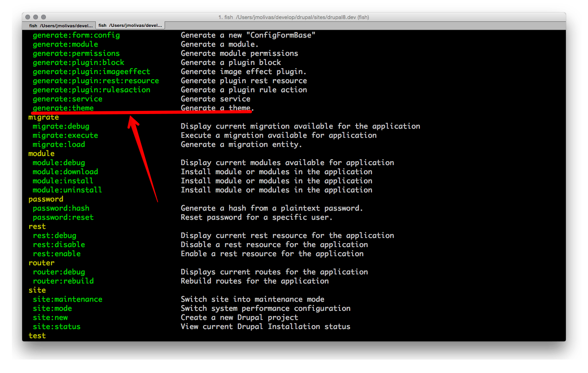The image size is (588, 373).
Task: Click 'Display current rest resource' description
Action: click(x=287, y=236)
